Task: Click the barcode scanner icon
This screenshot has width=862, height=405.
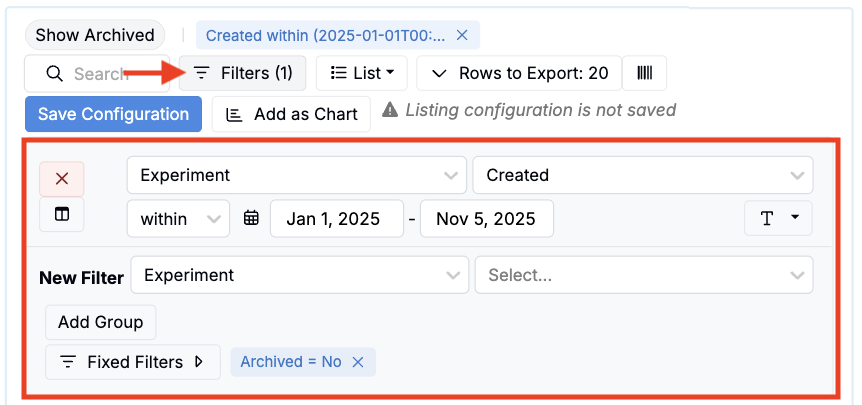Action: pyautogui.click(x=644, y=73)
